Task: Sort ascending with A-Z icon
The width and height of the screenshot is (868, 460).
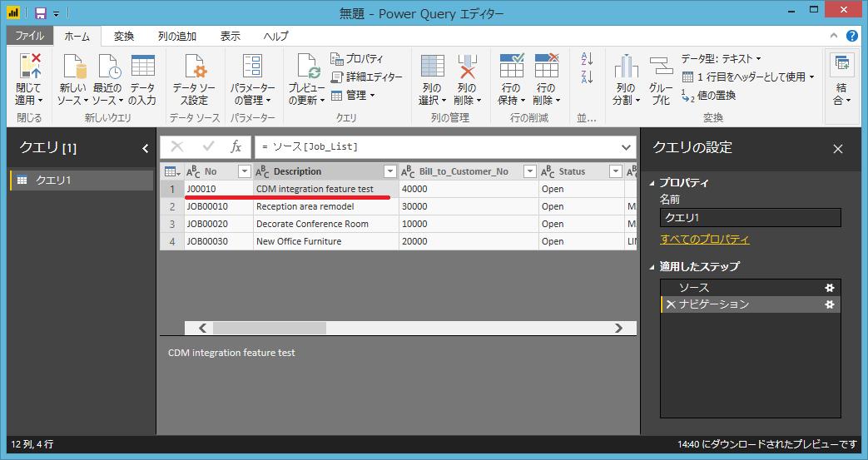Action: coord(587,59)
